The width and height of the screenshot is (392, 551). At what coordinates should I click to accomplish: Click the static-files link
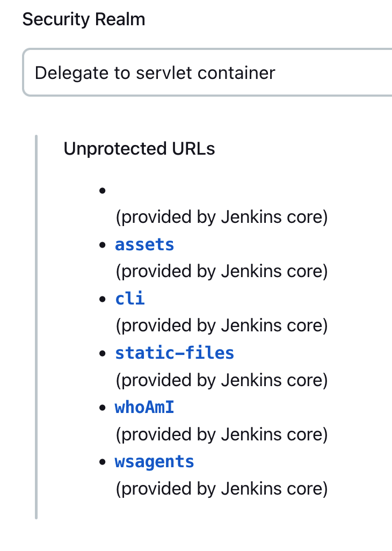pos(175,353)
